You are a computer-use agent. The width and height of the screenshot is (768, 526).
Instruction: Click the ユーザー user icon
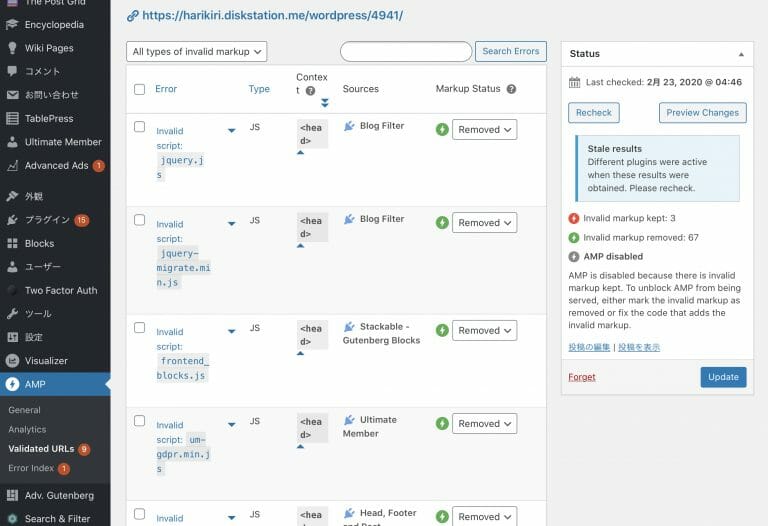12,266
